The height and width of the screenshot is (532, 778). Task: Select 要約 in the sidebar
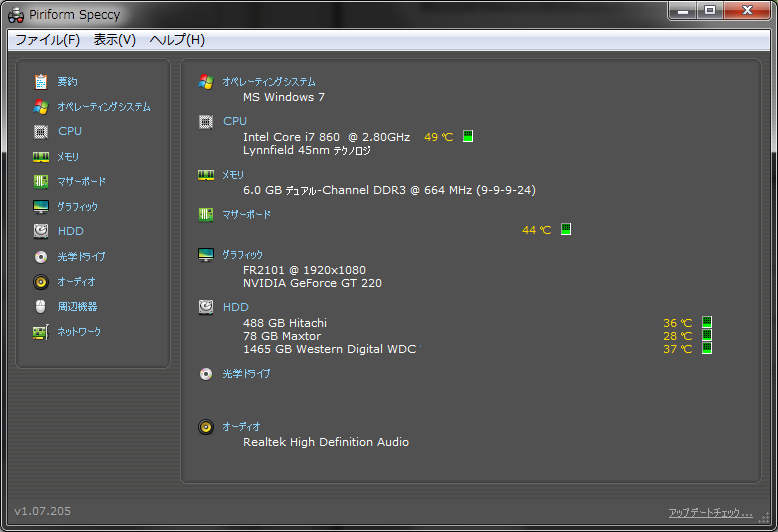[67, 81]
